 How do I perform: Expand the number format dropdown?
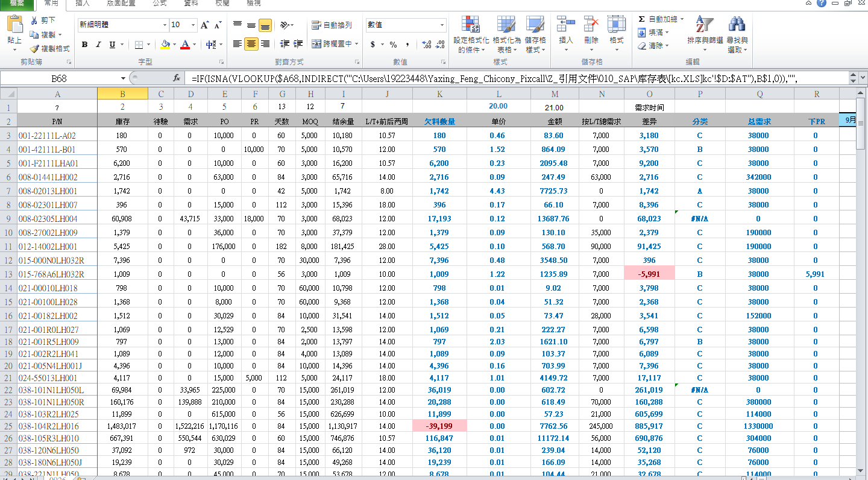(442, 25)
